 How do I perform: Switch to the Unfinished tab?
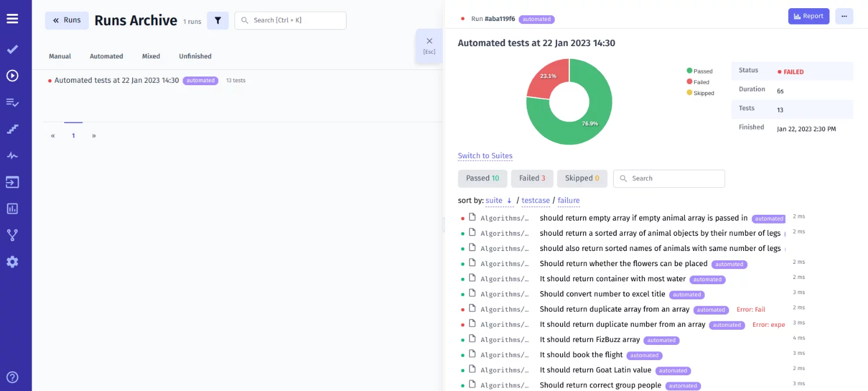coord(195,56)
